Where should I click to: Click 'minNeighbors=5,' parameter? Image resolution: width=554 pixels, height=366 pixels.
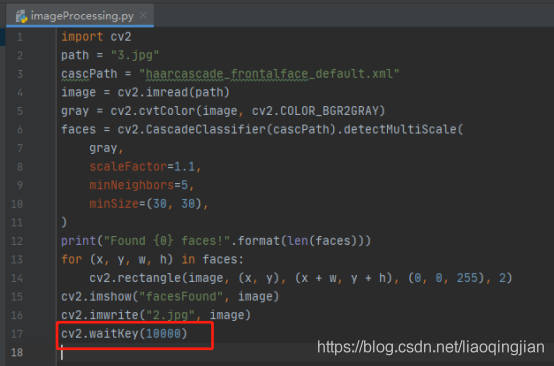click(x=142, y=185)
